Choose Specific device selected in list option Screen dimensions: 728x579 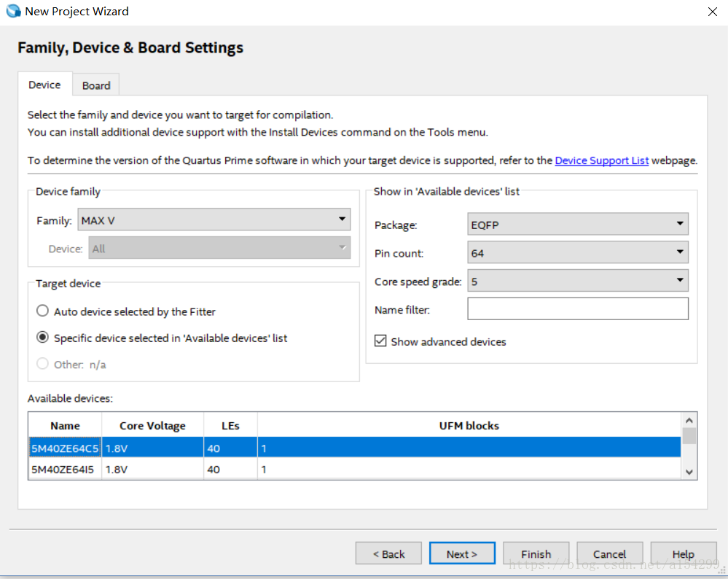coord(43,338)
